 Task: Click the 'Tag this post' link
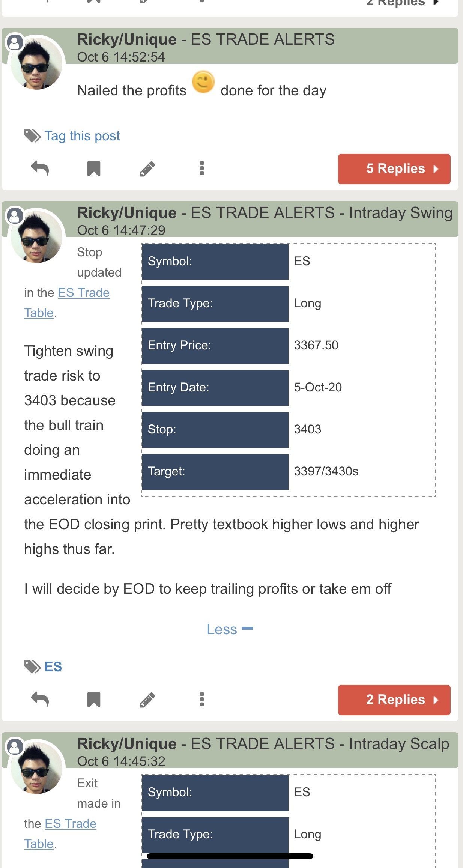[x=82, y=136]
